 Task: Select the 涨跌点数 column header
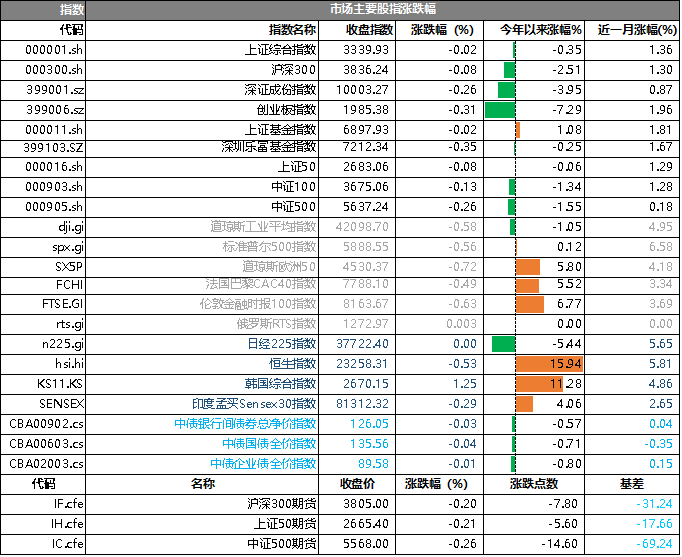[x=534, y=484]
